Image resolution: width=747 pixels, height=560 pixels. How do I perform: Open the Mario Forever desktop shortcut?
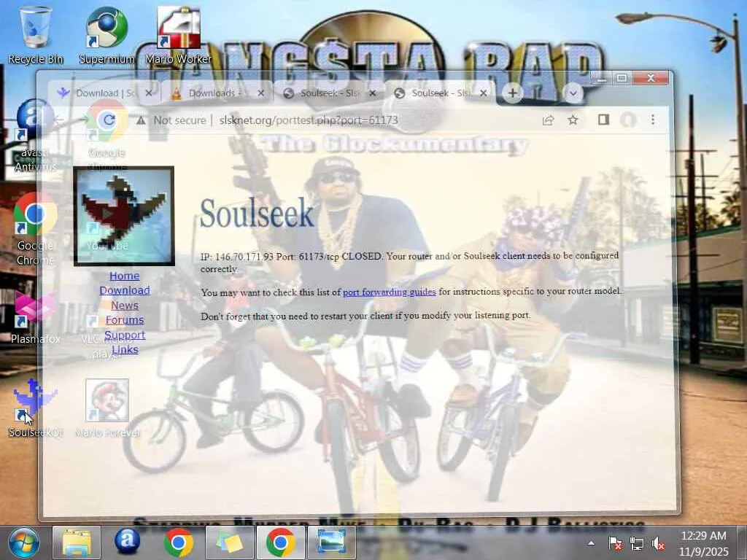click(107, 408)
